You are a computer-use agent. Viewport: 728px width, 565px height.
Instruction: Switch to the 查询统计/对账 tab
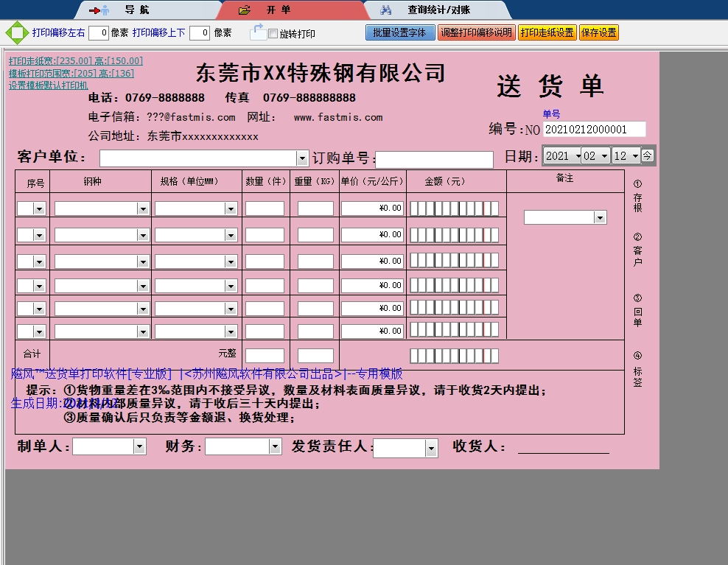[x=438, y=10]
